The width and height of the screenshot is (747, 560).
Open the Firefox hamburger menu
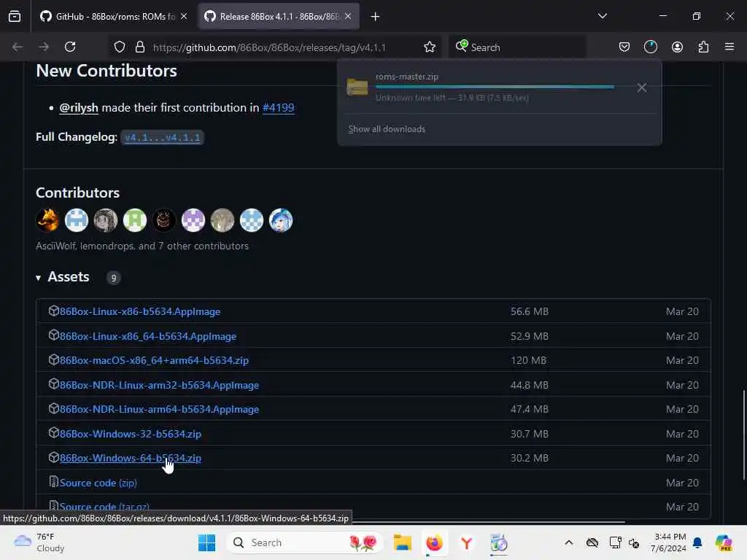(729, 47)
